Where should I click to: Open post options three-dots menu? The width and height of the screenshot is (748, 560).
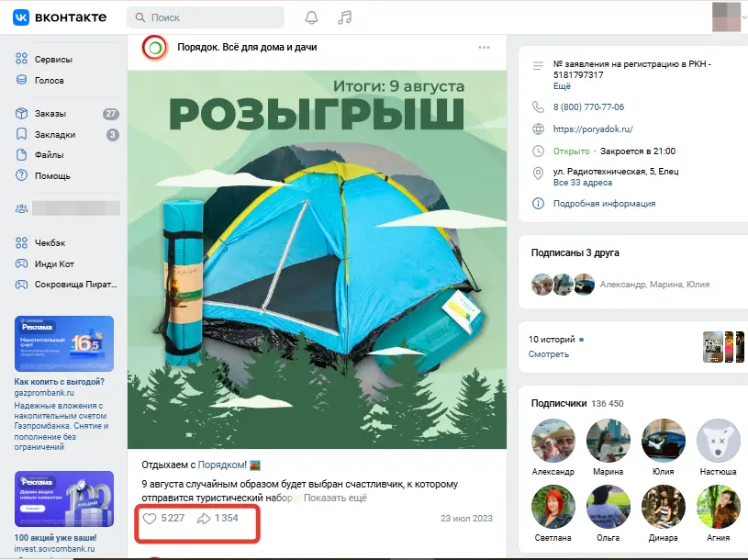(x=484, y=48)
